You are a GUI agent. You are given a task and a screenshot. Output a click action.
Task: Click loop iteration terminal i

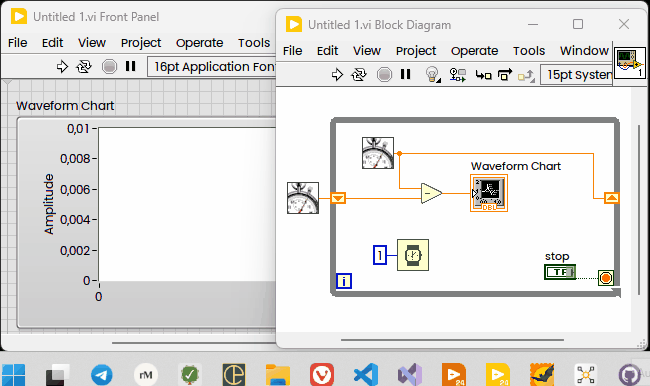click(x=344, y=281)
